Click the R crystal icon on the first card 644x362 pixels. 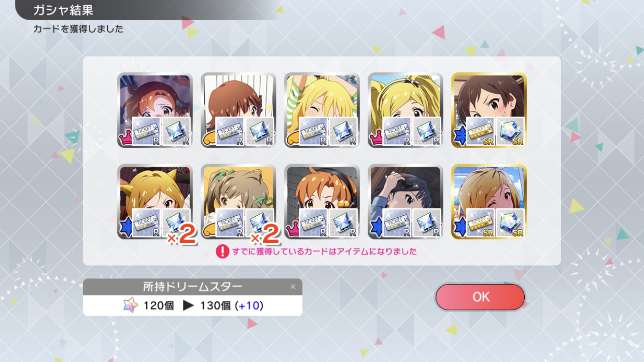(177, 131)
